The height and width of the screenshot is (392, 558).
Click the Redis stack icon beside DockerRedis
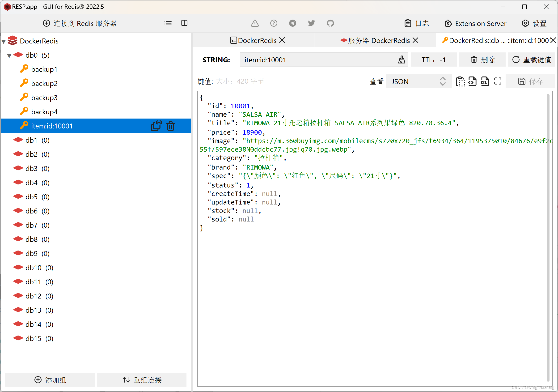pyautogui.click(x=13, y=41)
